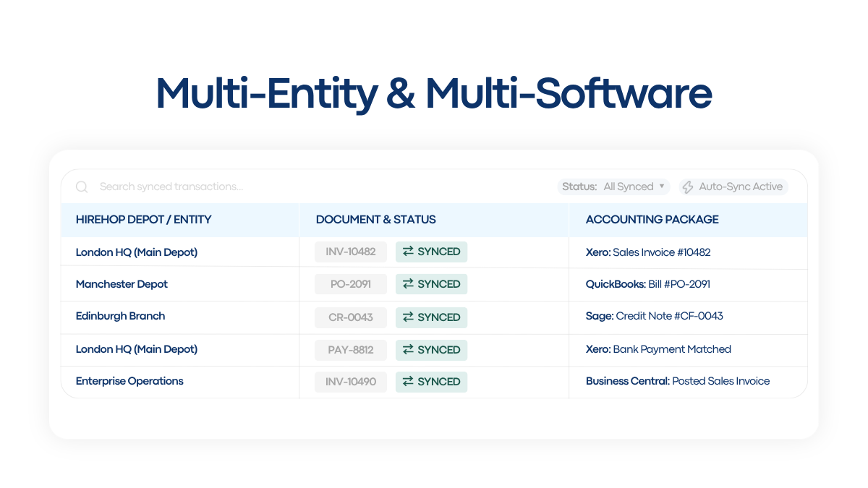Select London HQ entity in PAY-8812 row
This screenshot has height=488, width=868.
(137, 349)
